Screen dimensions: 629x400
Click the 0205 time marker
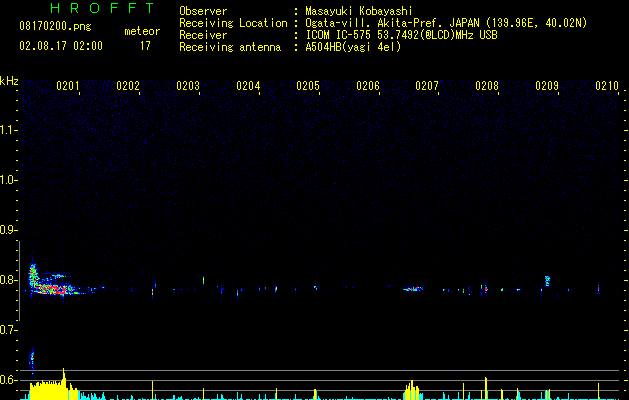[x=308, y=86]
